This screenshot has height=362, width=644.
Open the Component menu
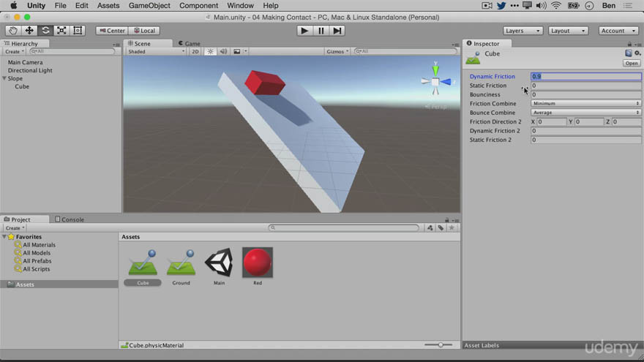coord(199,6)
